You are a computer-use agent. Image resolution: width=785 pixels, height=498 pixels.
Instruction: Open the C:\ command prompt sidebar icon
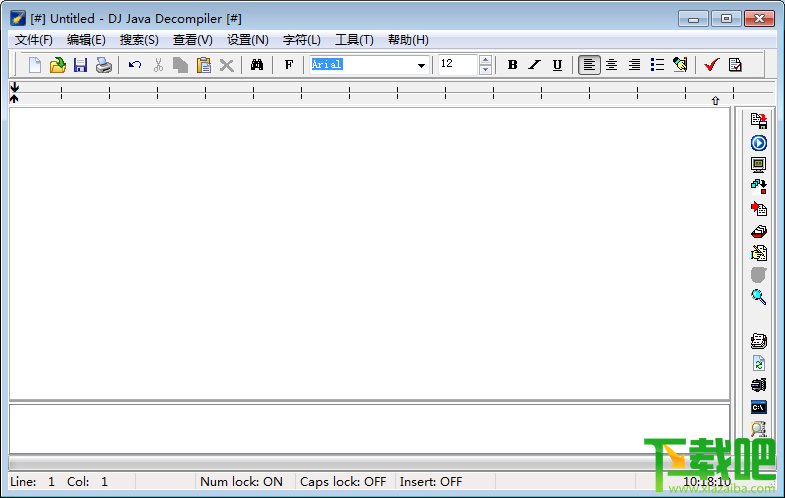pyautogui.click(x=758, y=407)
